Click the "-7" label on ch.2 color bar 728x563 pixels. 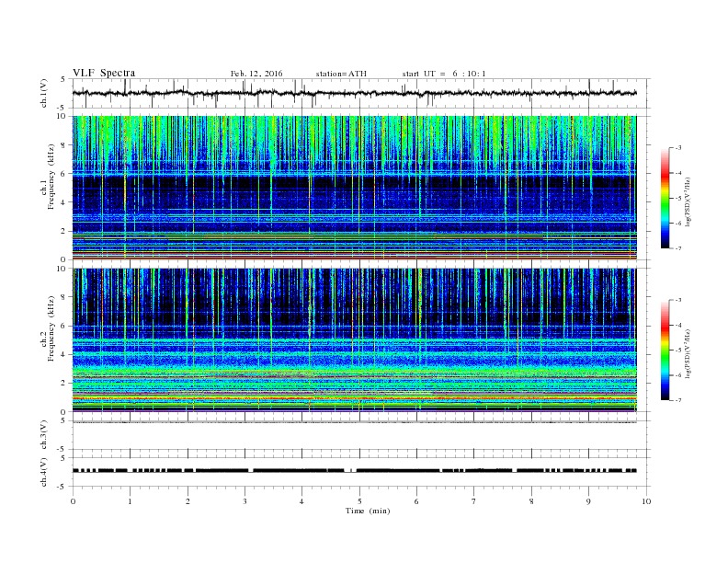677,400
